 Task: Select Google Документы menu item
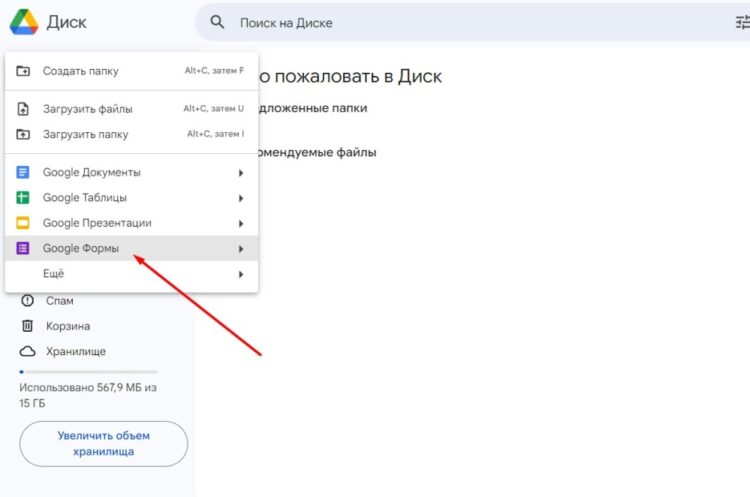(132, 172)
